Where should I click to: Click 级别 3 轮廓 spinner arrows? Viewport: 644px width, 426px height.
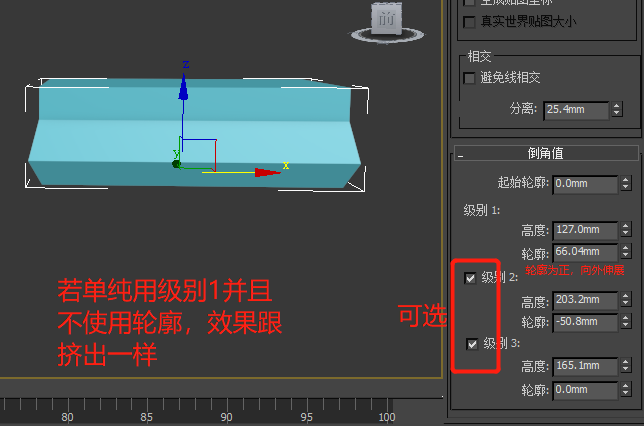pyautogui.click(x=626, y=389)
